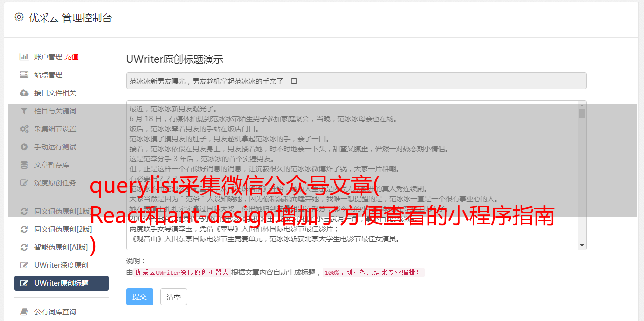Screen dimensions: 644x321
Task: Click the edit icon for 深度原创任务
Action: point(24,183)
